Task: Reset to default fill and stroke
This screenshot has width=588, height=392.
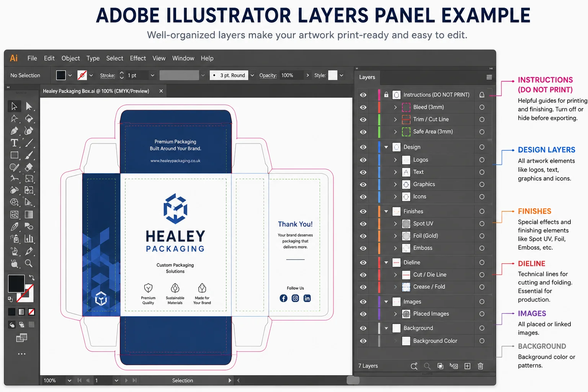Action: point(10,299)
